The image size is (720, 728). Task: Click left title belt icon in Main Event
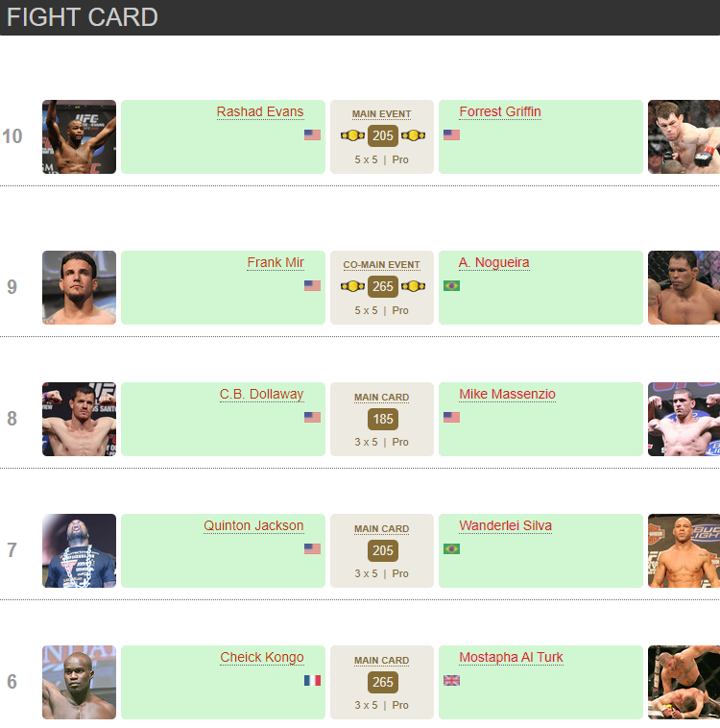[x=352, y=135]
